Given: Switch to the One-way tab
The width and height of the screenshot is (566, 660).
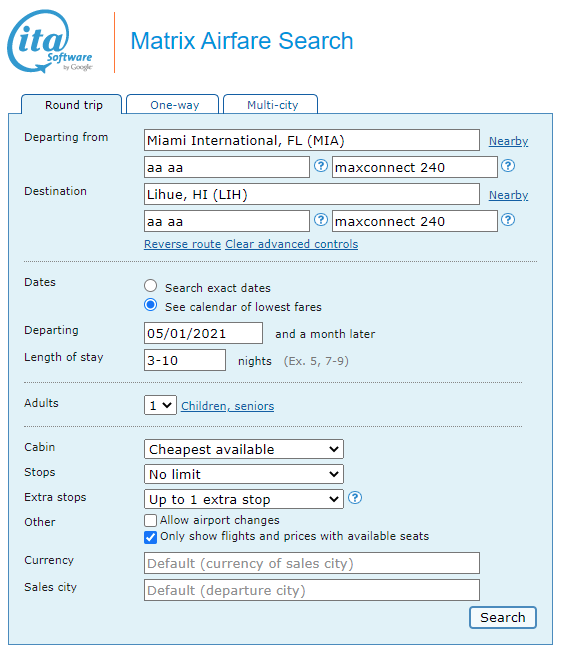Looking at the screenshot, I should [173, 104].
